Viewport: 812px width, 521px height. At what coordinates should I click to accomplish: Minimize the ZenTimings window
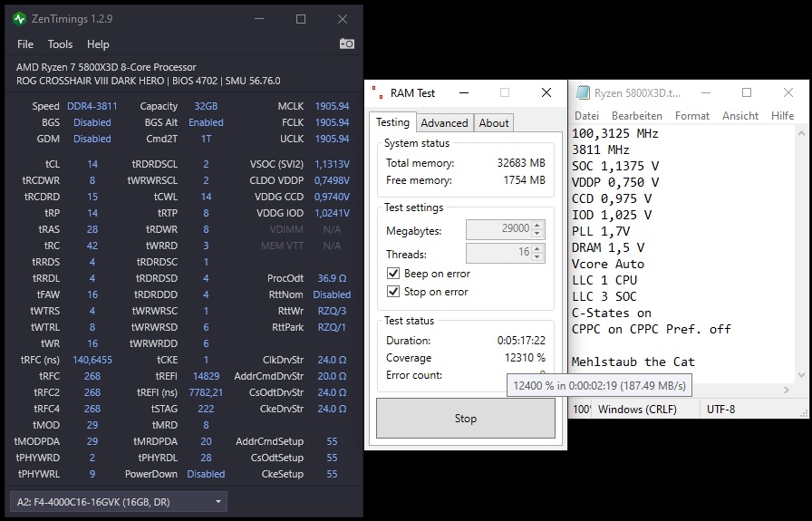click(259, 19)
